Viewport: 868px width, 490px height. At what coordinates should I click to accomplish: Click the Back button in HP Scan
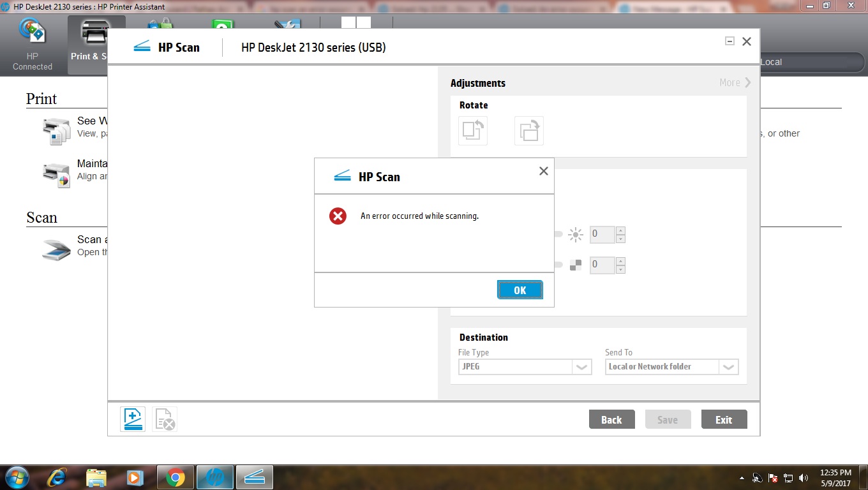click(611, 419)
